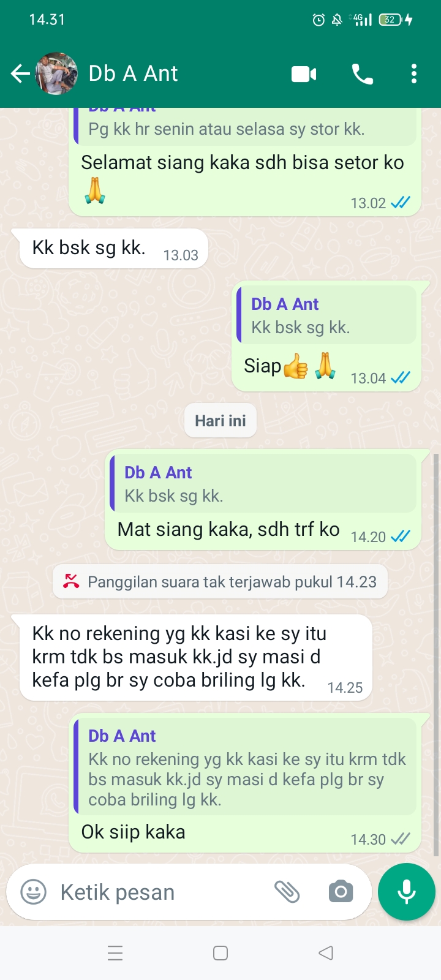This screenshot has width=441, height=980.
Task: Tap the quoted reply above Ok siip kaka
Action: point(245,766)
